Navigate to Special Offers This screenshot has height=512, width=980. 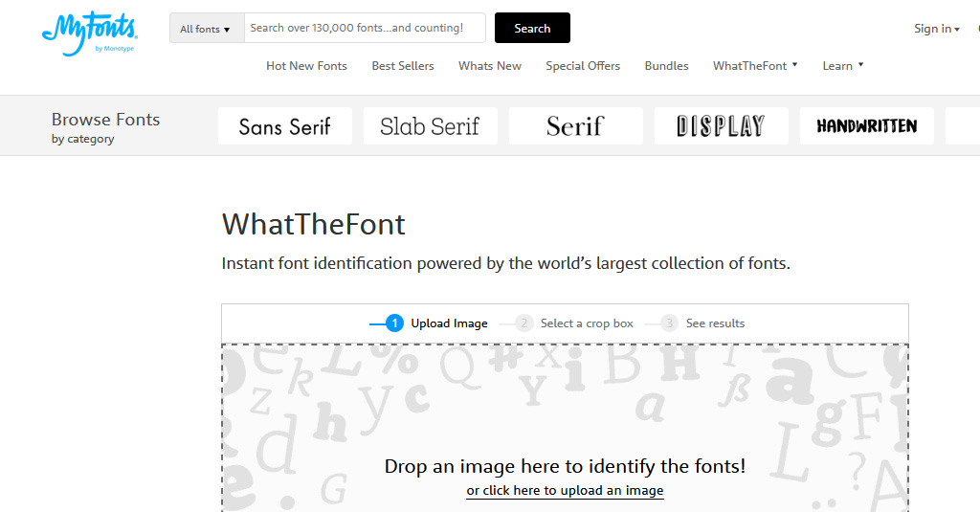[x=583, y=66]
